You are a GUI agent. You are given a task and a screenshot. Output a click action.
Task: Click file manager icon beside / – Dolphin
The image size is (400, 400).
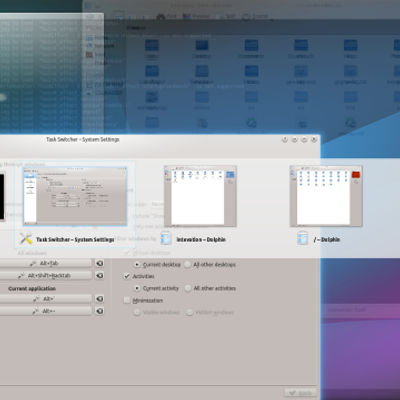pos(303,238)
